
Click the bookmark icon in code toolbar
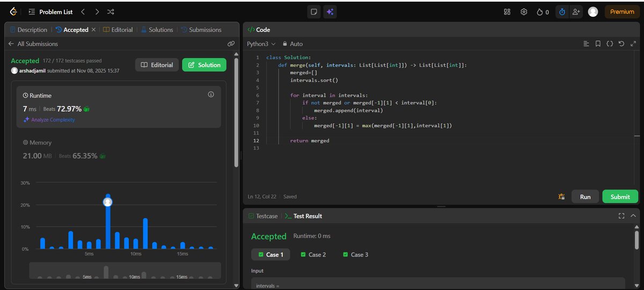pos(598,44)
